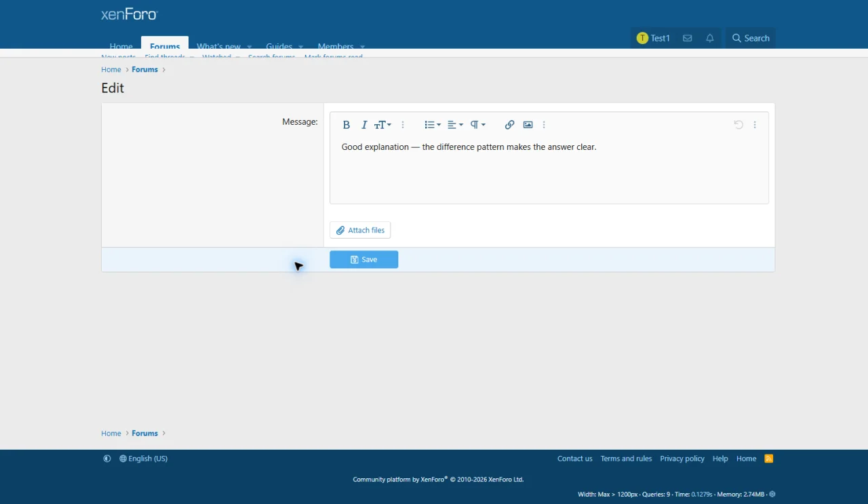Open the Test1 account menu
868x504 pixels.
(x=653, y=38)
